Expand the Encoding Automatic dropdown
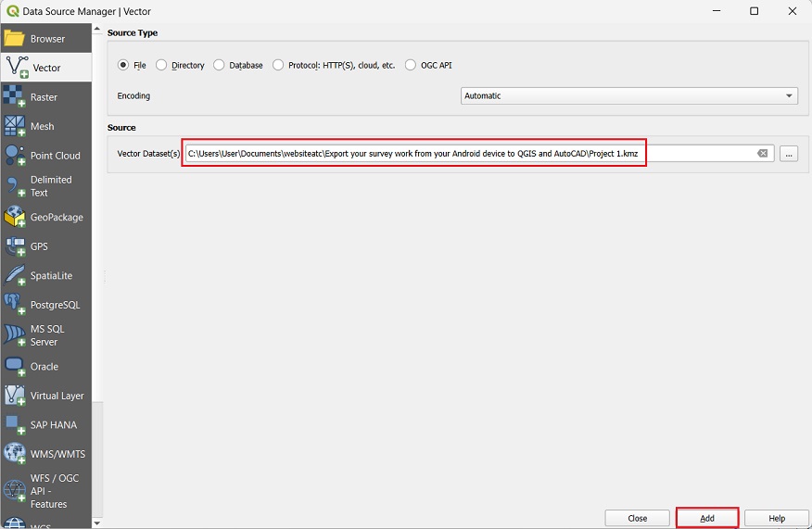Screen dimensions: 812x529 [628, 96]
